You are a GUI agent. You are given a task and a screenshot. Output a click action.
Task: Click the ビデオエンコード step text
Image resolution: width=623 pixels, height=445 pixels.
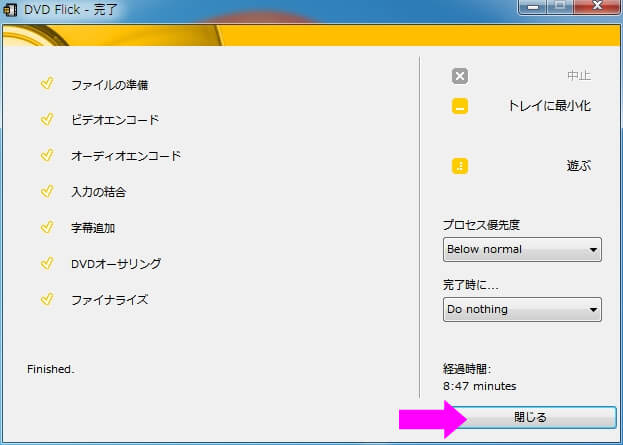click(x=115, y=120)
